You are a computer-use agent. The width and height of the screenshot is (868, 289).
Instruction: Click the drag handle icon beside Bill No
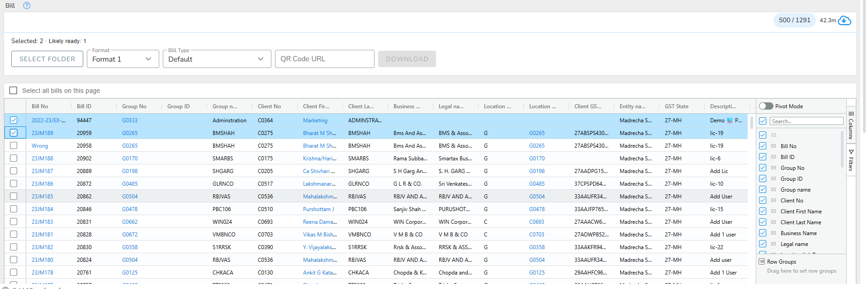coord(773,146)
